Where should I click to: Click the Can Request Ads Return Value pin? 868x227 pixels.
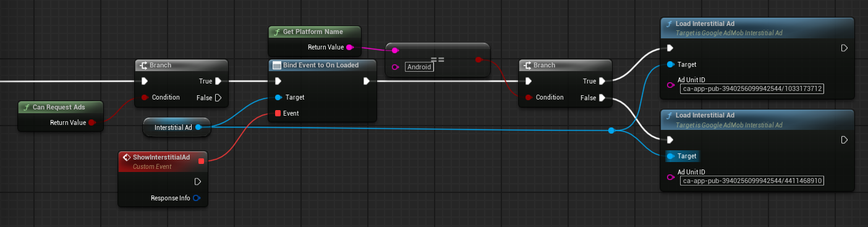pos(92,122)
